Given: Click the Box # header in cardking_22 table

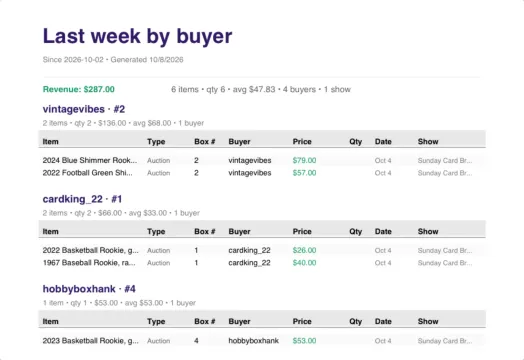Looking at the screenshot, I should pyautogui.click(x=205, y=231).
